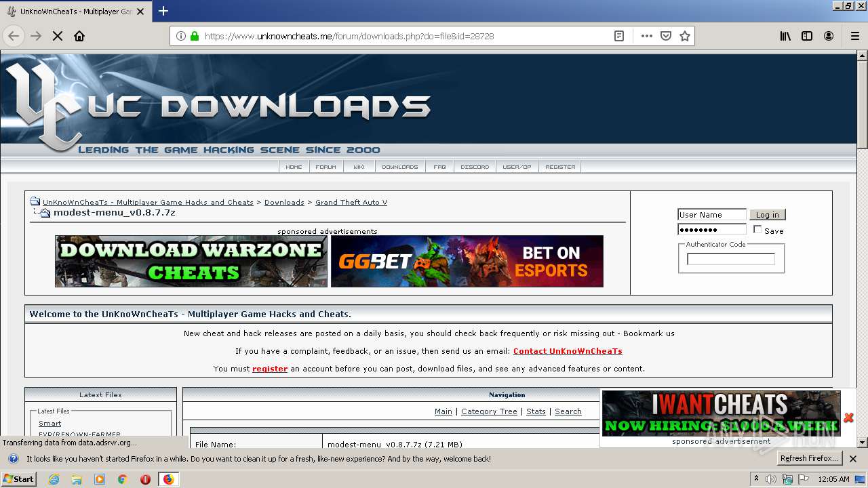
Task: Open File Explorer from taskbar
Action: click(77, 479)
